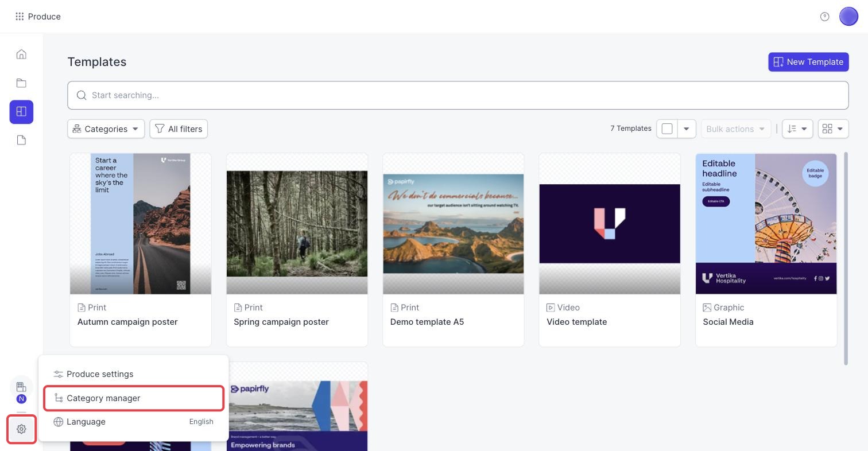Open the Social Media ferris wheel thumbnail
Viewport: 868px width, 451px height.
coord(766,224)
